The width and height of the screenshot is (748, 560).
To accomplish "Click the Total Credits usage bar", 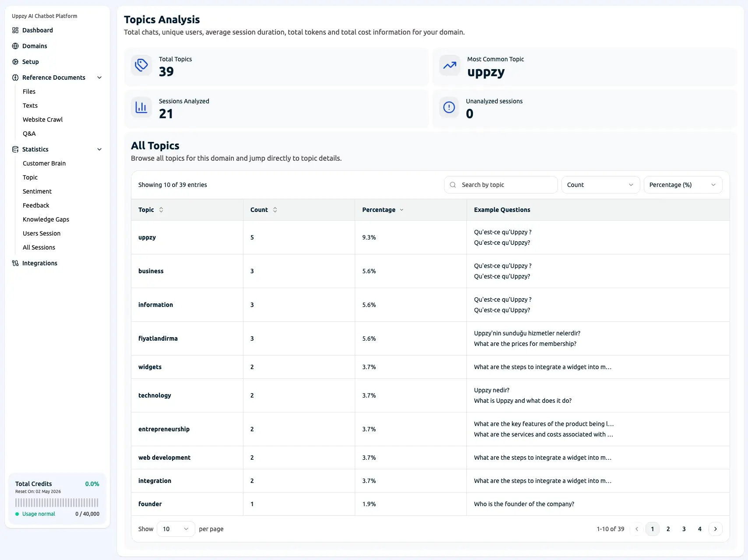I will point(57,503).
